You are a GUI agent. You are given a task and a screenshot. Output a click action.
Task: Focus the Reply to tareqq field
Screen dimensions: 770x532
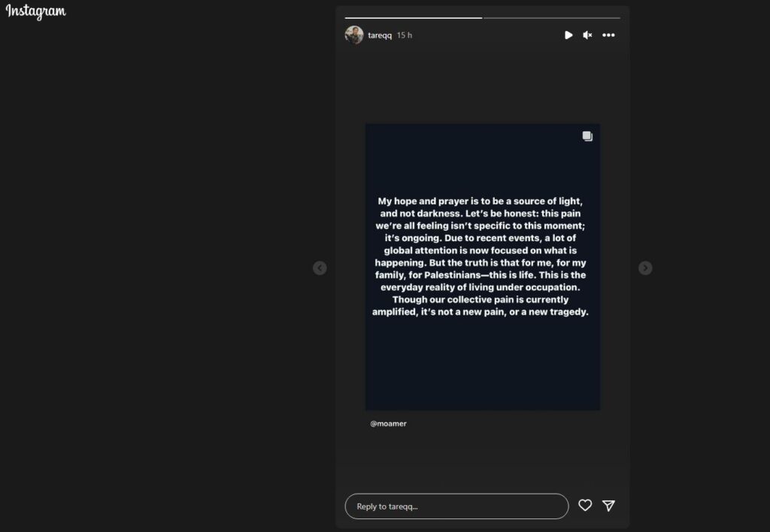coord(456,506)
